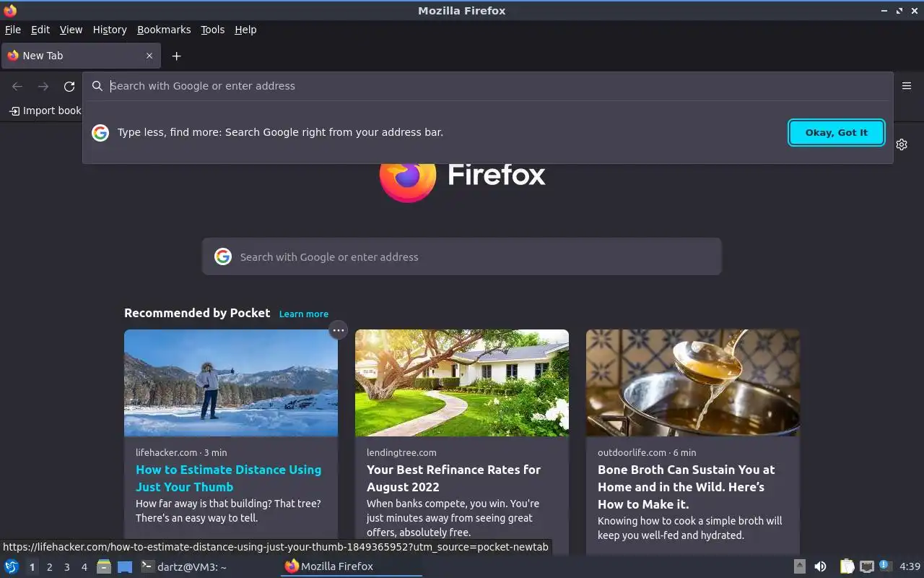
Task: Switch to workspace 2
Action: [x=49, y=567]
